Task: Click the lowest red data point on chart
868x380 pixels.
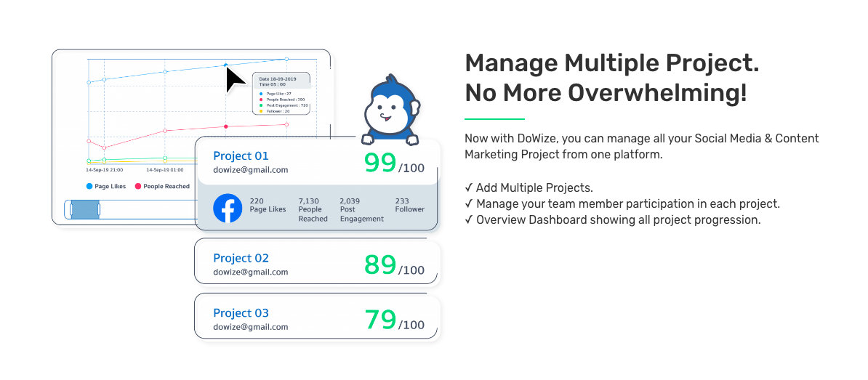Action: pyautogui.click(x=104, y=147)
